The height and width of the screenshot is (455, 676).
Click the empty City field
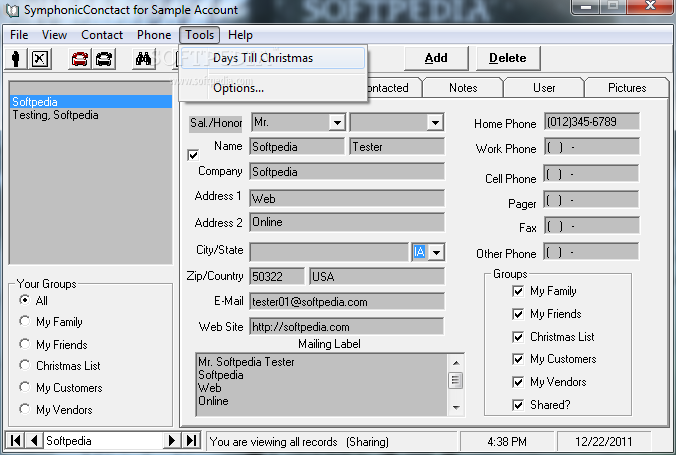[x=329, y=252]
